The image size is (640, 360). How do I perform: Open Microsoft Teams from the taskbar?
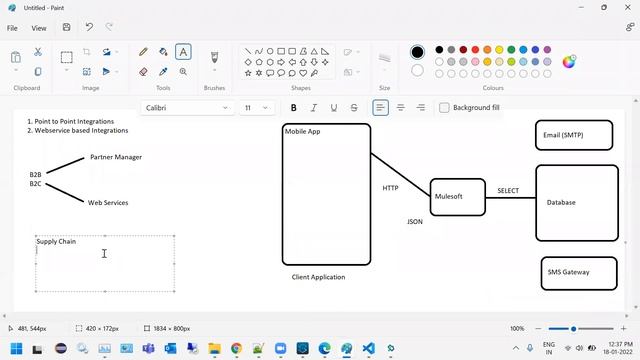click(x=149, y=349)
